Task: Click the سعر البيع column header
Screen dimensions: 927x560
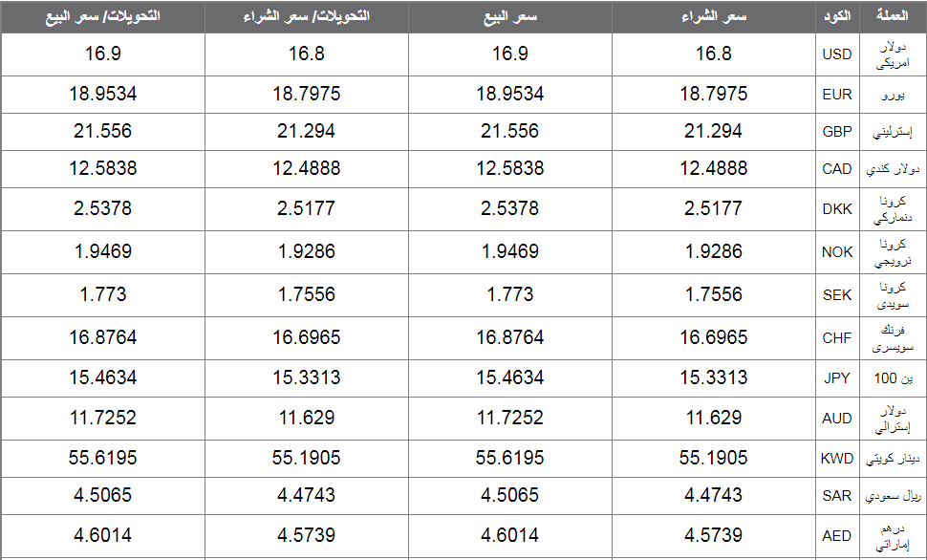Action: pos(510,16)
